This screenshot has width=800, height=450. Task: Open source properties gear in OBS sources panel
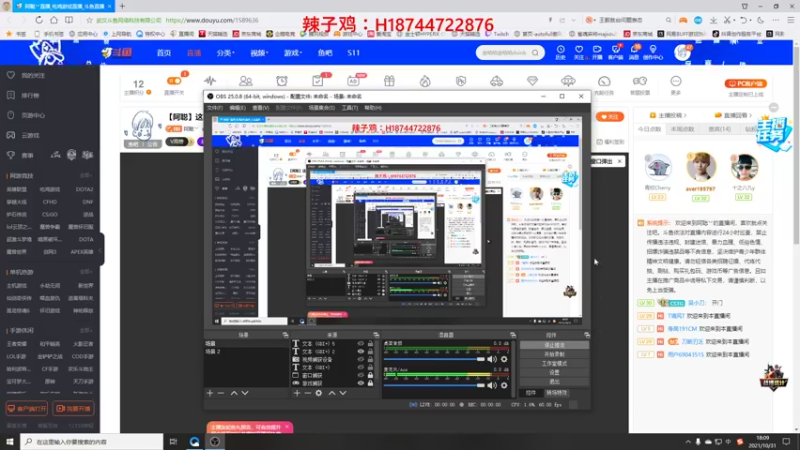pos(319,393)
